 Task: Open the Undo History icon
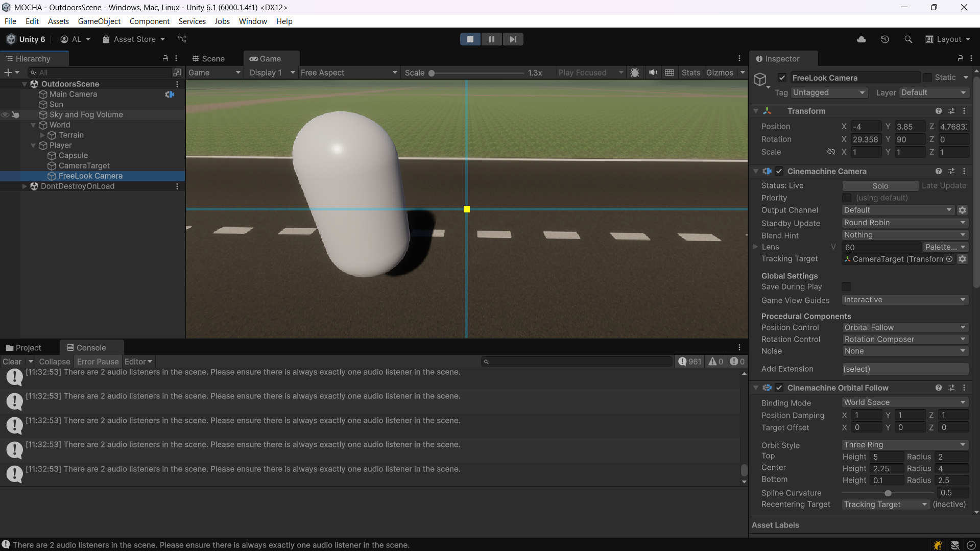click(885, 39)
